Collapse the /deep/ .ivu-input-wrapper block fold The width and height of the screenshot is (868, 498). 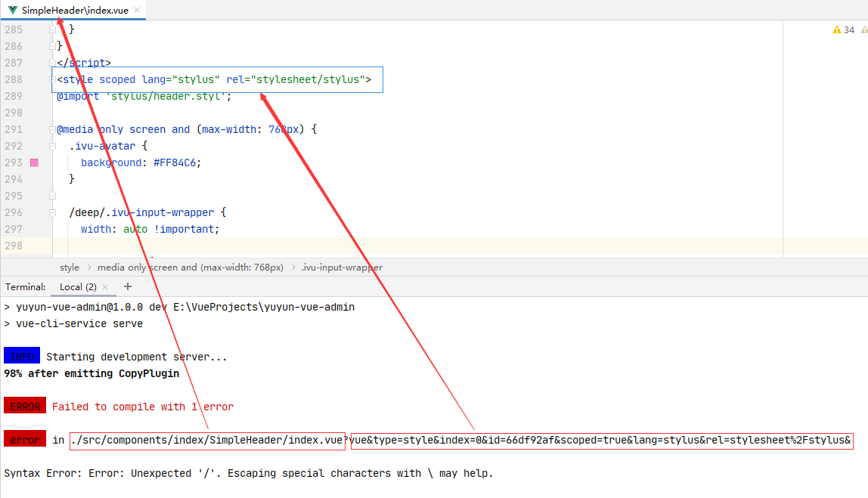click(x=51, y=212)
